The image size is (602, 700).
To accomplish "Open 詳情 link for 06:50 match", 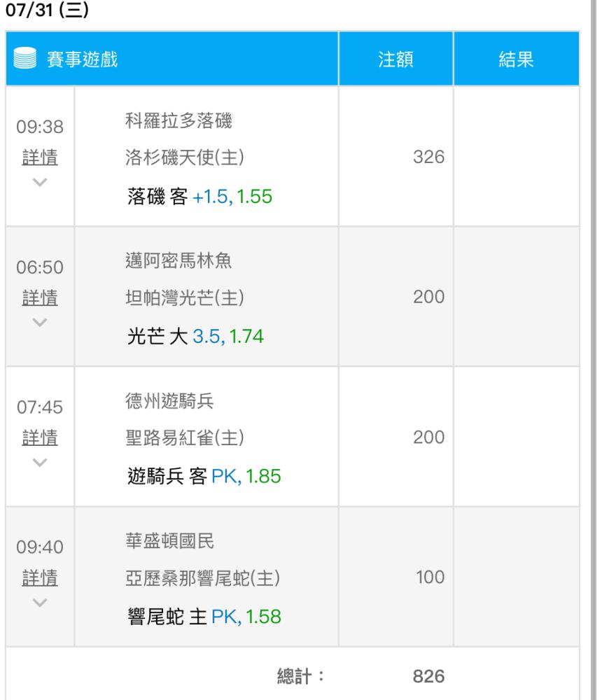I will click(x=40, y=297).
